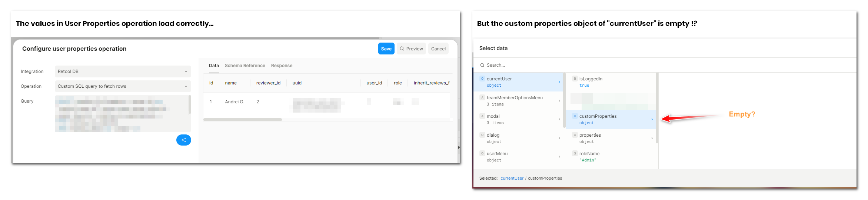868x200 pixels.
Task: Click the object icon beside customProperties
Action: click(575, 116)
